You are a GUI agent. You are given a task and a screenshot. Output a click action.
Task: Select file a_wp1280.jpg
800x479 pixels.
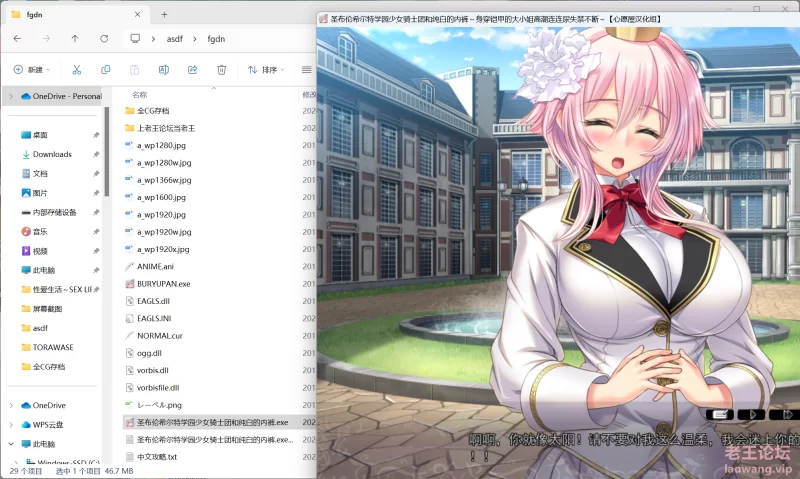coord(161,145)
